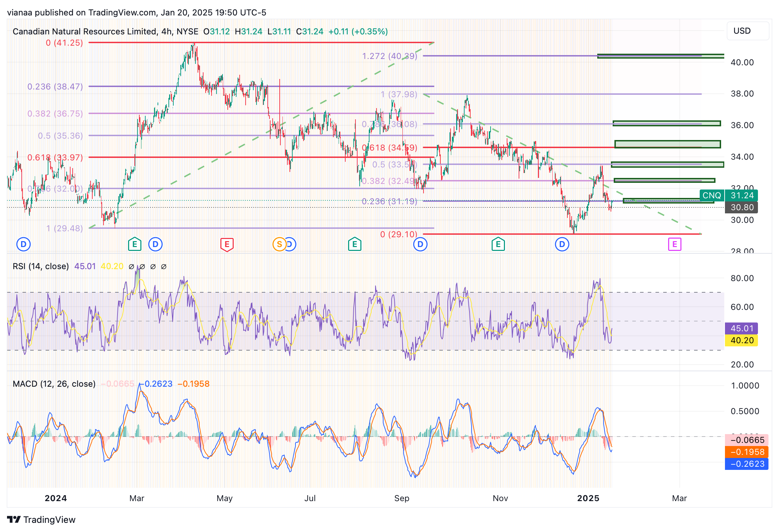Click the blue -0.2623 MACD scale label

click(747, 464)
